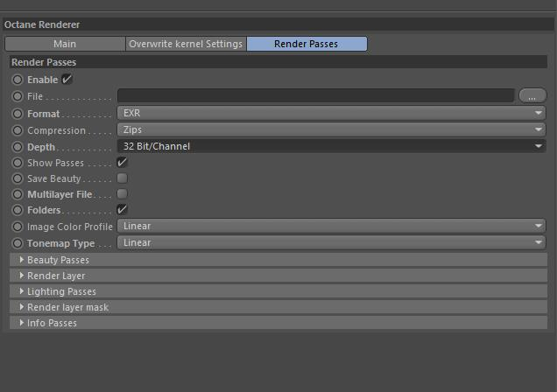Open the Depth dropdown showing 32 Bit/Channel

coord(331,146)
